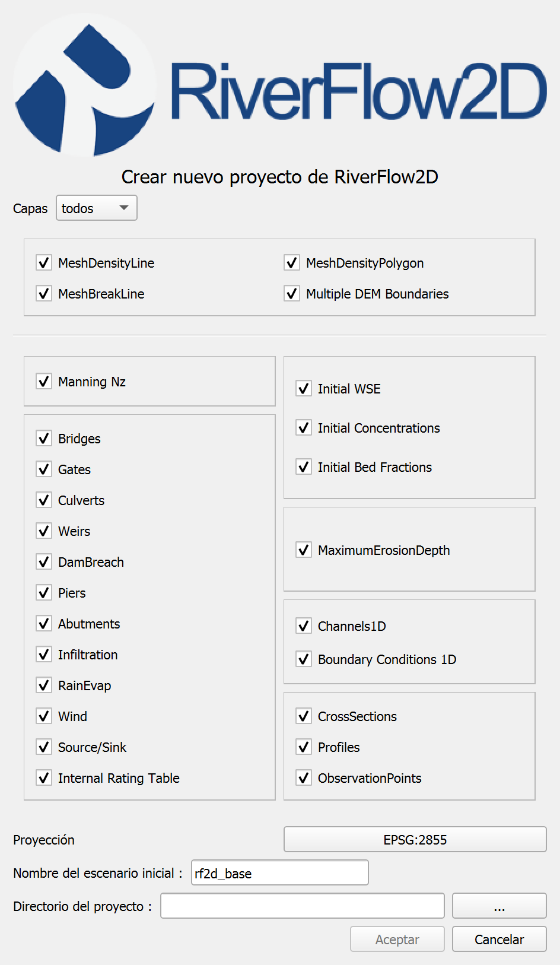The width and height of the screenshot is (560, 965).
Task: Uncheck the RainEvap checkbox
Action: pos(44,685)
